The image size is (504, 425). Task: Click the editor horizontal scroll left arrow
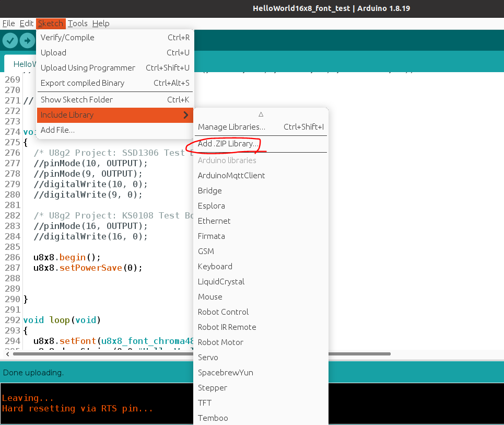[8, 354]
